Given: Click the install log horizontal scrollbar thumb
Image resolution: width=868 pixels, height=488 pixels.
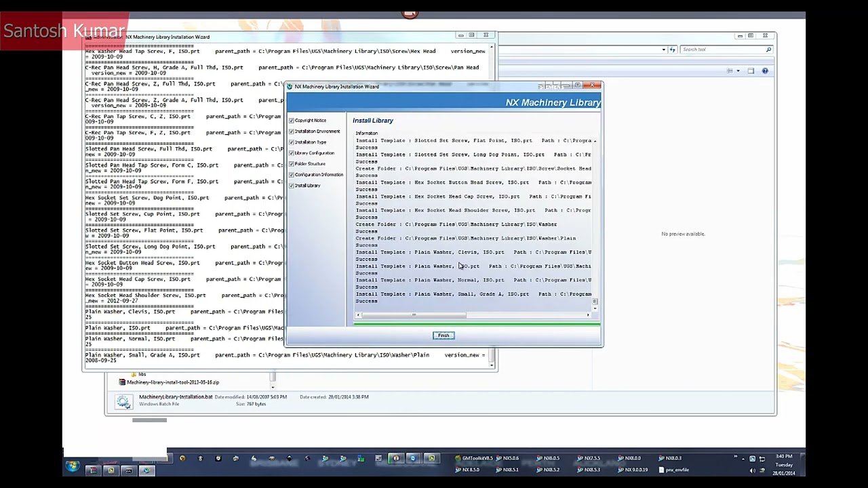Looking at the screenshot, I should click(x=413, y=315).
